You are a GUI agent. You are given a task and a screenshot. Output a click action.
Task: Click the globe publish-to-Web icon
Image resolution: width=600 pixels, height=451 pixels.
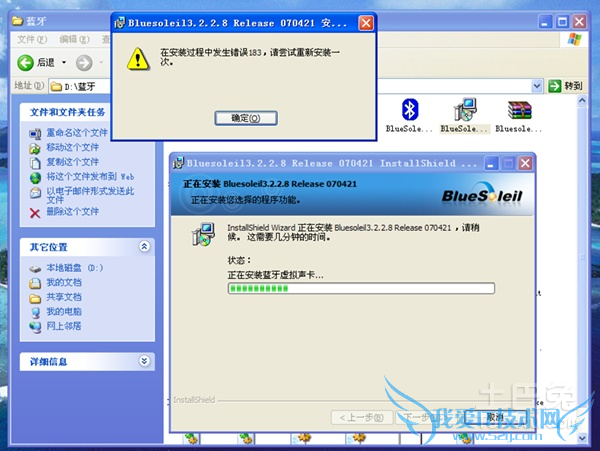(35, 177)
